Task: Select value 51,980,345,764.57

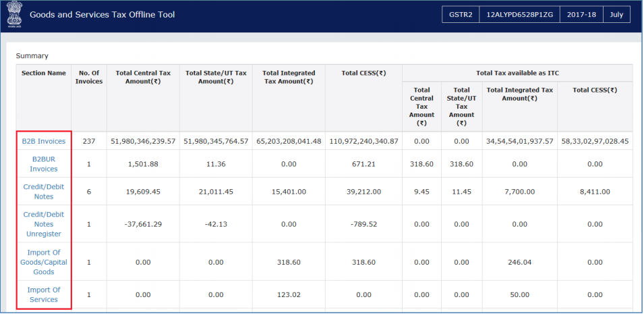Action: coord(216,141)
